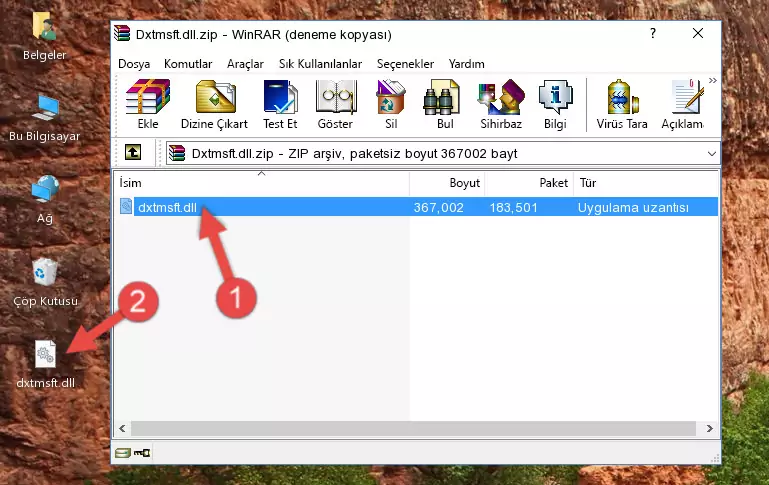Launch the Sihirbaz wizard icon
Screen dimensions: 769x485
coord(501,97)
